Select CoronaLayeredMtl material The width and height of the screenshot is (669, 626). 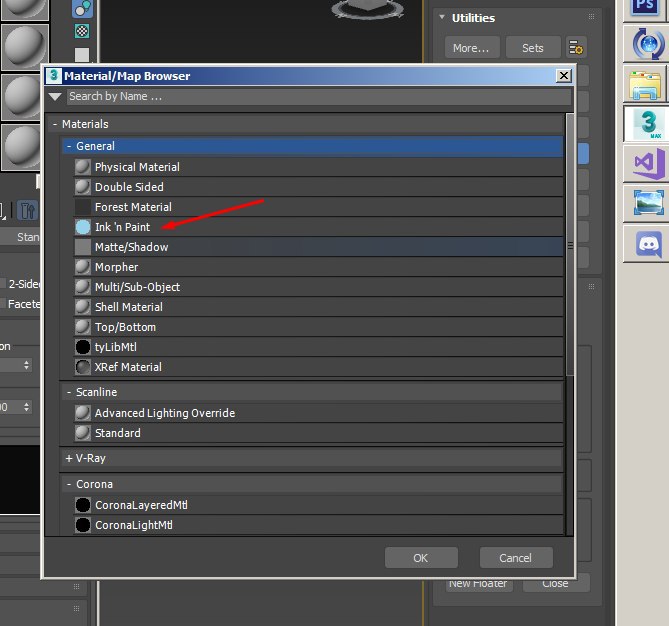pos(318,505)
